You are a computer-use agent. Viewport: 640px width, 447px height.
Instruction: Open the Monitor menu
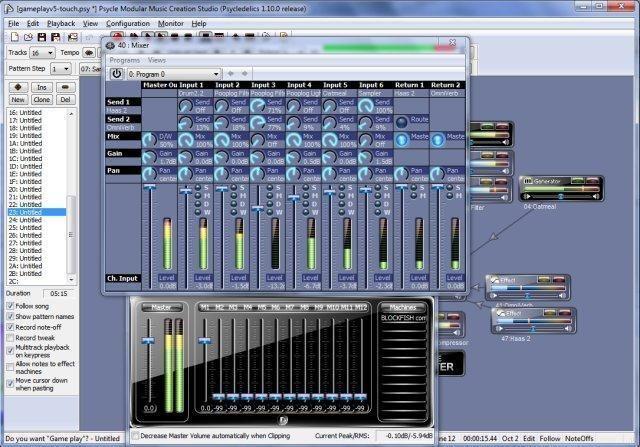[171, 24]
